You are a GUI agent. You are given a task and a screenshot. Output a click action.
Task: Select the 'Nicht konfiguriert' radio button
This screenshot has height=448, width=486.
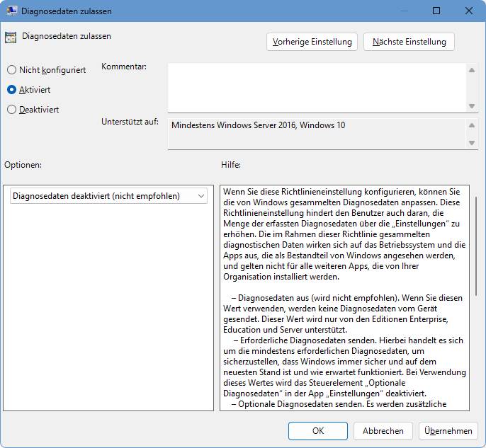coord(11,70)
